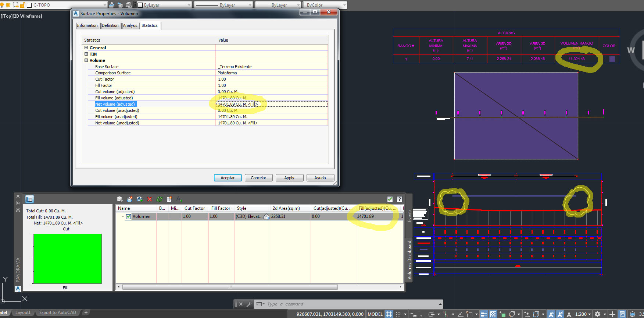Click the generate cut/fill report icon
This screenshot has height=318, width=644.
point(169,199)
